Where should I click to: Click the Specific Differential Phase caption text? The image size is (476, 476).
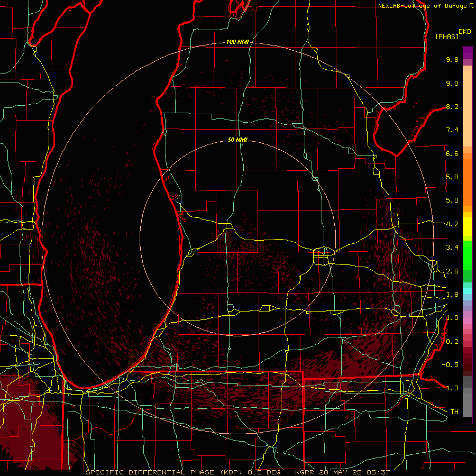(237, 472)
